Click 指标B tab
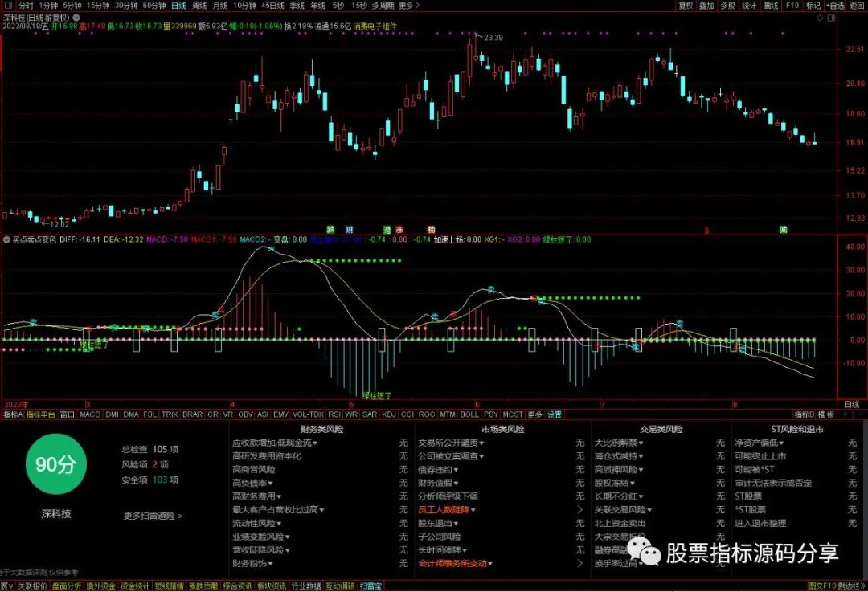The width and height of the screenshot is (868, 592). tap(805, 414)
